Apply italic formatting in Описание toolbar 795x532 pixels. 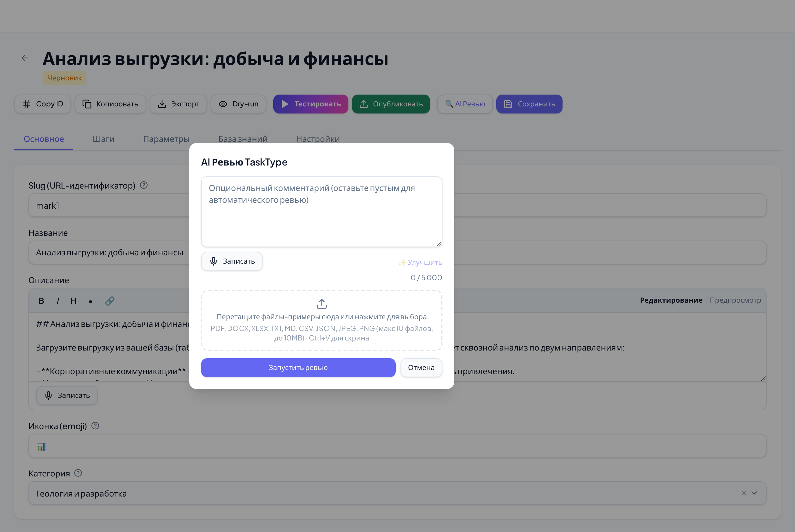point(58,301)
